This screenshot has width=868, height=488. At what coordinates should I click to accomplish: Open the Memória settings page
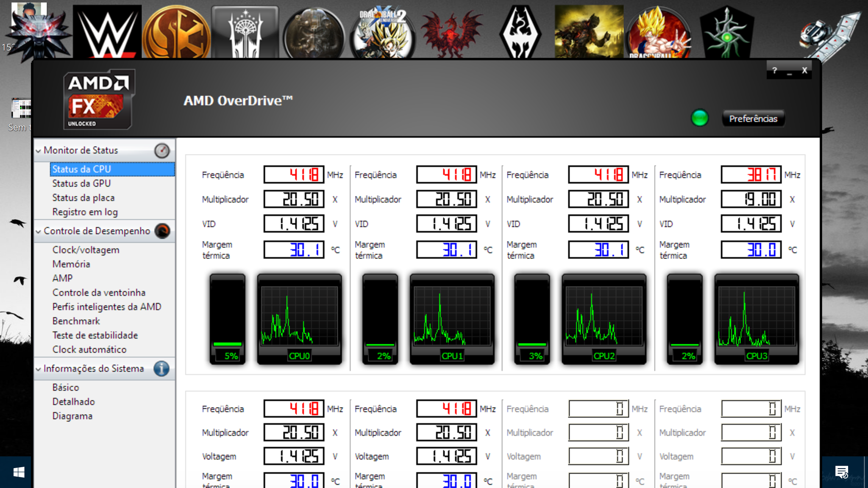(71, 264)
